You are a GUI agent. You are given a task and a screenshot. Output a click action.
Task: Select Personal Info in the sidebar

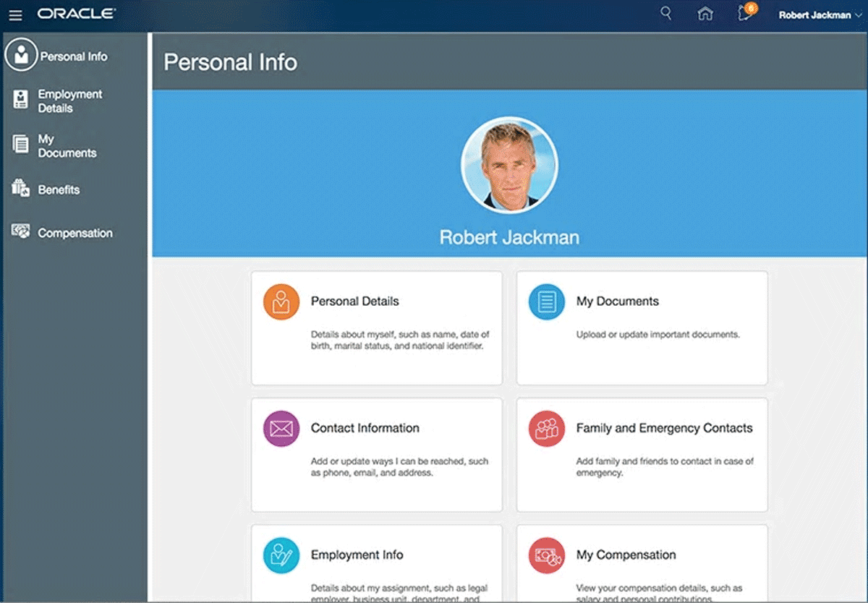[74, 56]
